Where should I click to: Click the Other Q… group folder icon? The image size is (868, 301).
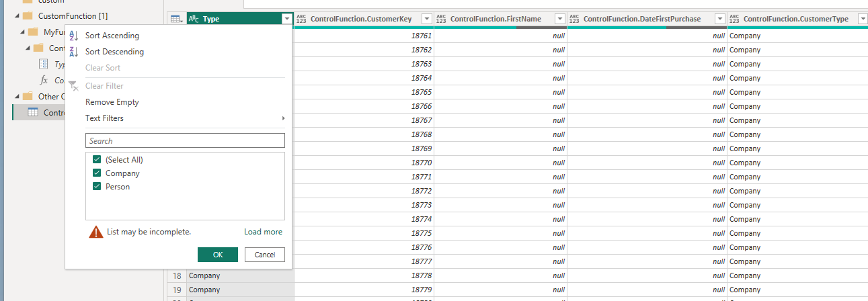click(28, 96)
